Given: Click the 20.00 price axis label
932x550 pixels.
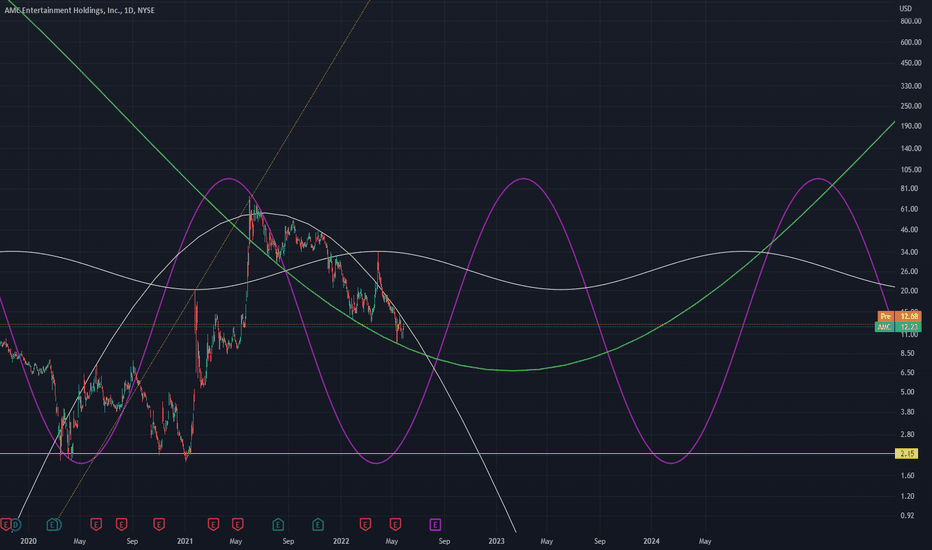Looking at the screenshot, I should 909,291.
